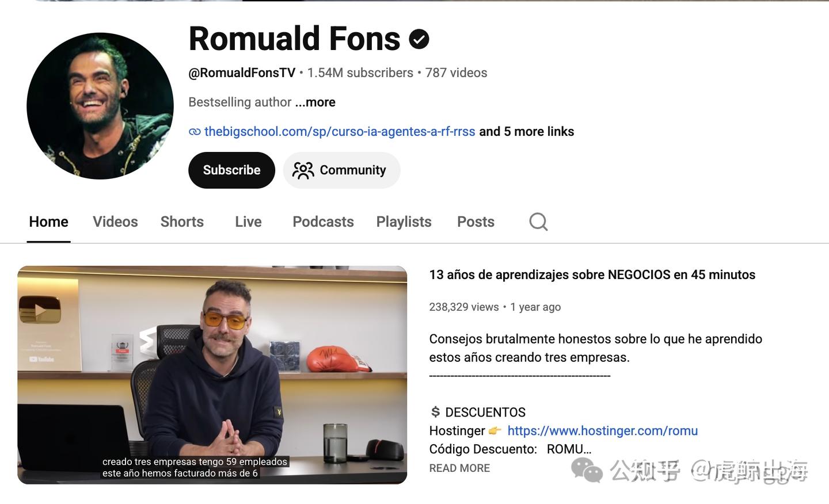Expand video description via READ MORE
Screen dimensions: 829x504
459,468
